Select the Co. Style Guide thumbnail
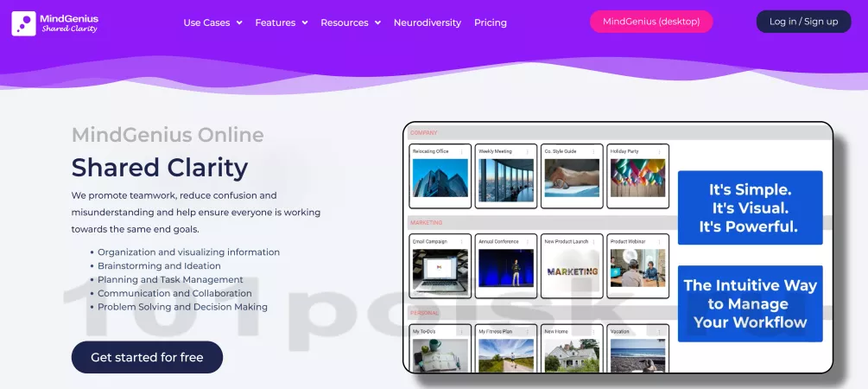868x389 pixels. pyautogui.click(x=572, y=178)
